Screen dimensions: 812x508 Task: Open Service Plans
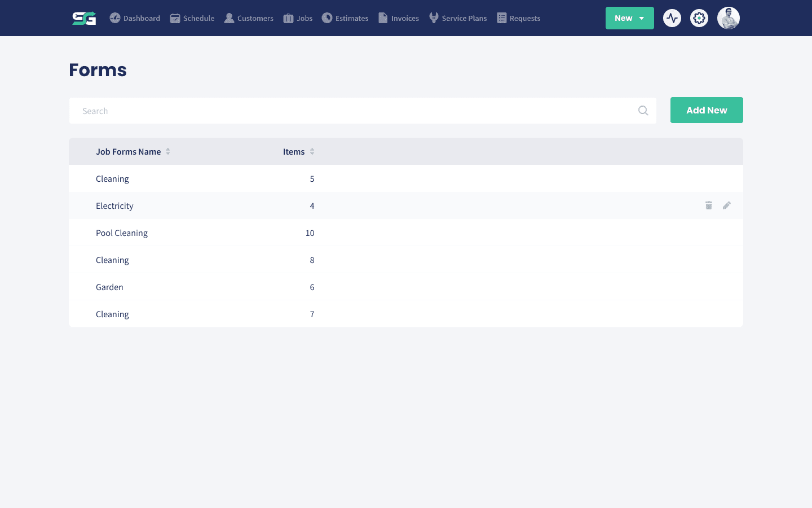point(458,18)
